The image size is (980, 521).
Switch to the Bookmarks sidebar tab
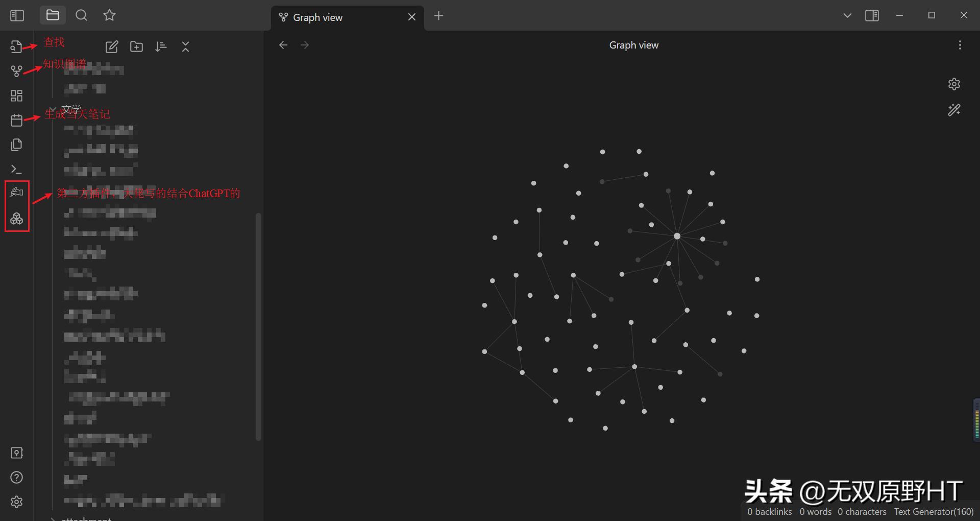pyautogui.click(x=109, y=16)
